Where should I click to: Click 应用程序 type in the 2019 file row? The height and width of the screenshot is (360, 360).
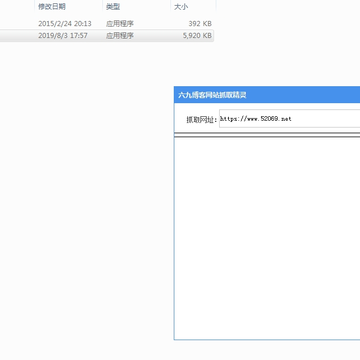[x=120, y=36]
